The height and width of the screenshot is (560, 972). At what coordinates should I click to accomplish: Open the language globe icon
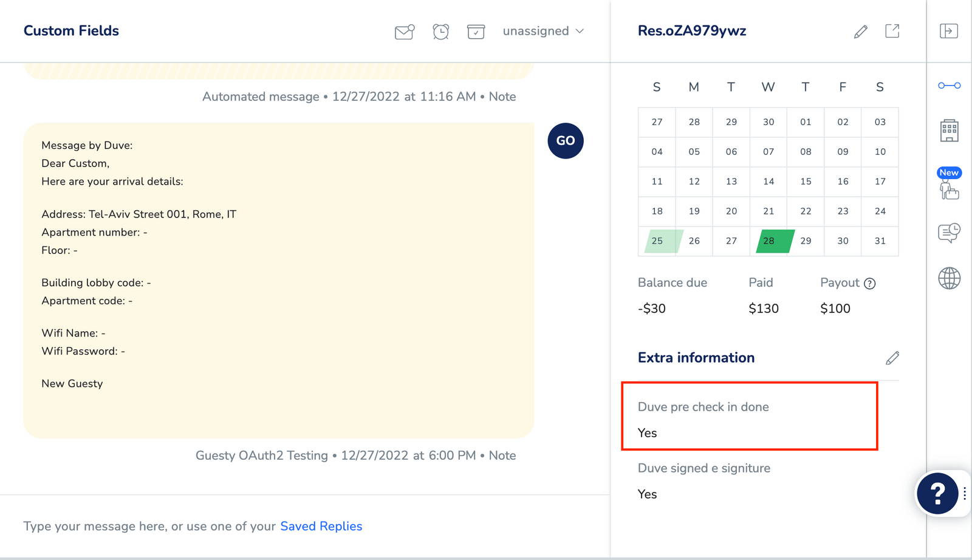coord(948,279)
